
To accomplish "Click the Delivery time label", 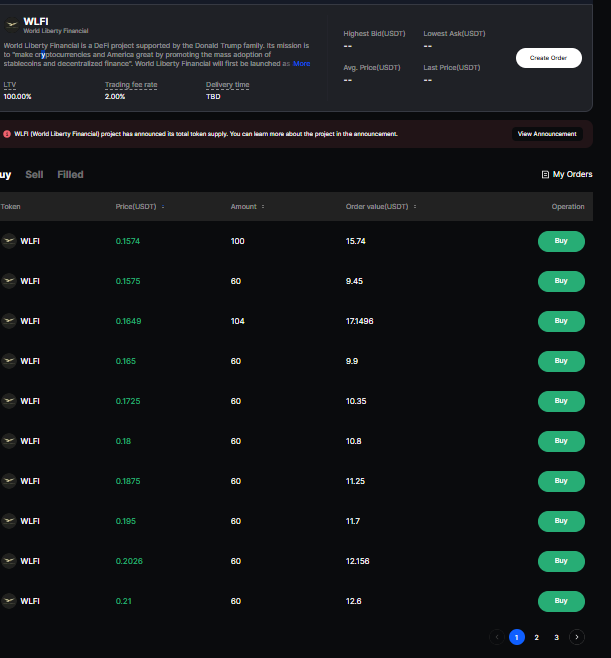I will 227,85.
